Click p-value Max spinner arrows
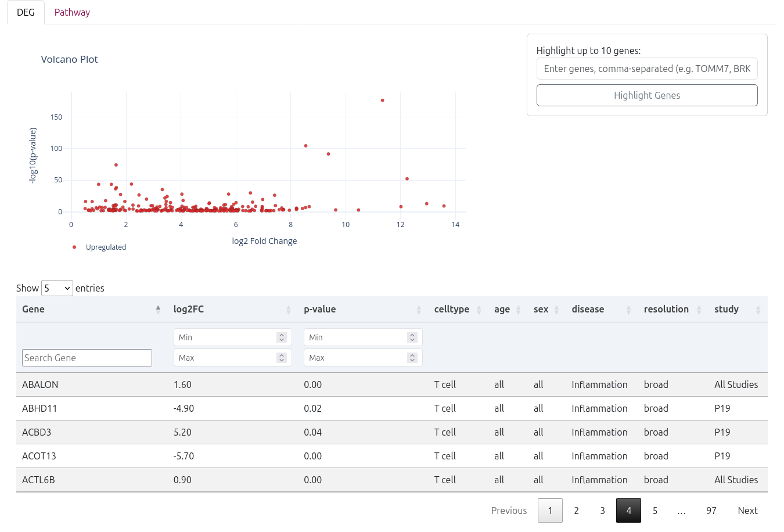Viewport: 784px width, 532px height. (x=412, y=358)
